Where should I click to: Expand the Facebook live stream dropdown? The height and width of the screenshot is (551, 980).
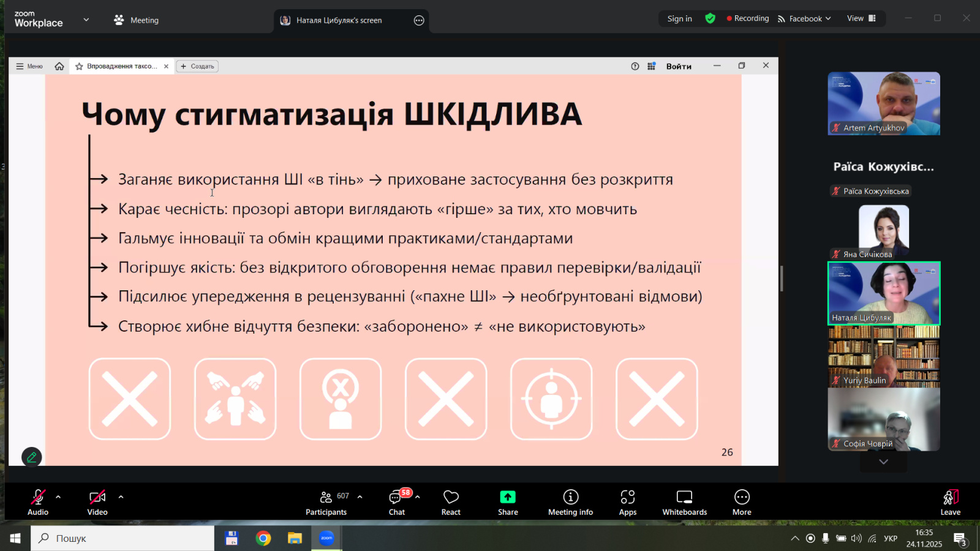click(804, 19)
